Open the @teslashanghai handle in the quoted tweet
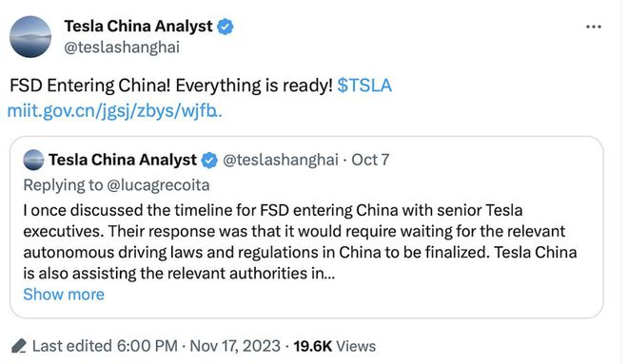Screen dimensions: 628x364 point(281,160)
